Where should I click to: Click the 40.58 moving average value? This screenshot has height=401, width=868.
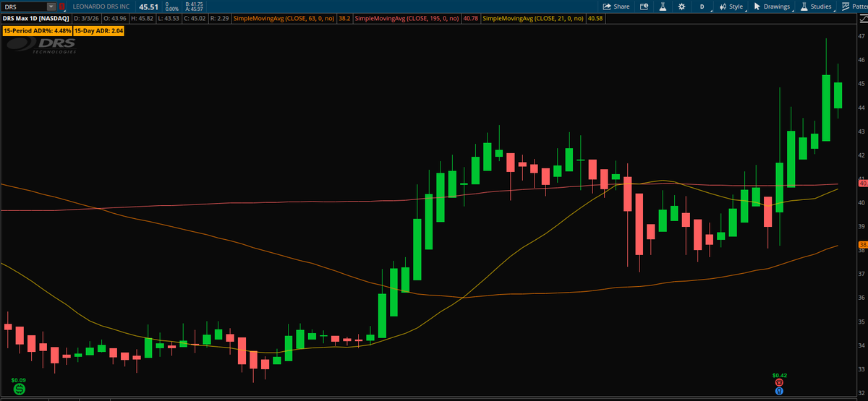595,18
